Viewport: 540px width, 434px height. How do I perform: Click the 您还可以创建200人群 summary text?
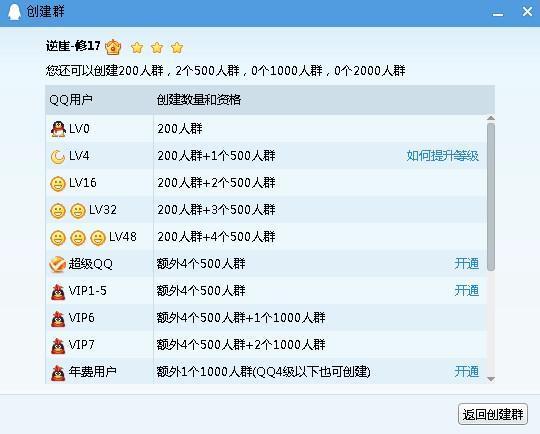[x=226, y=71]
